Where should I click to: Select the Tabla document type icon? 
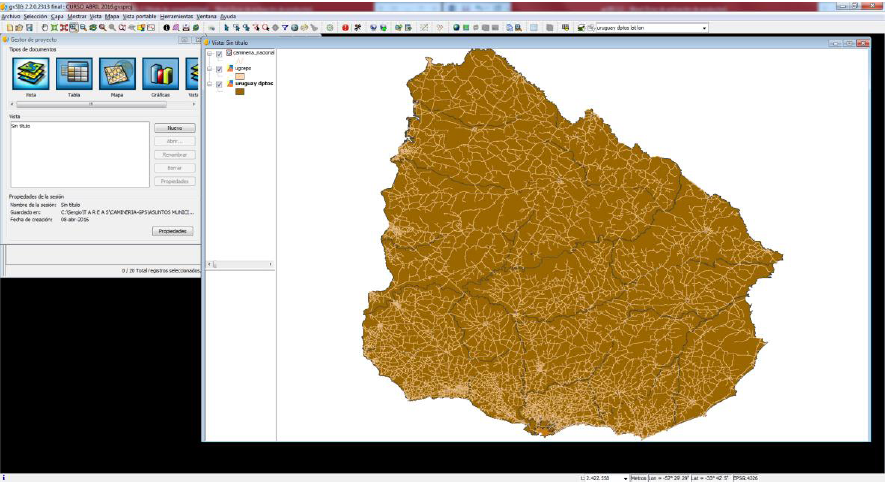tap(74, 74)
